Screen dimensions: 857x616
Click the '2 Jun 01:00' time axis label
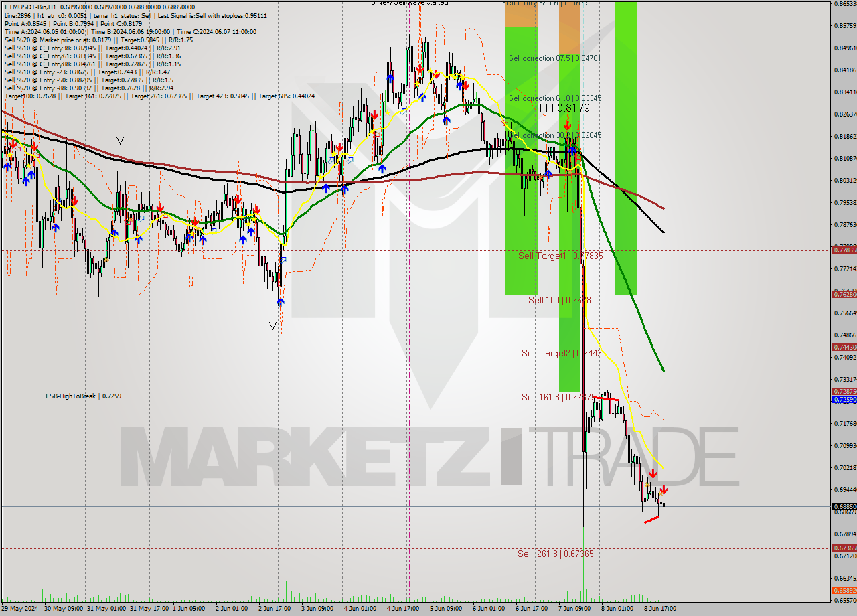[232, 609]
